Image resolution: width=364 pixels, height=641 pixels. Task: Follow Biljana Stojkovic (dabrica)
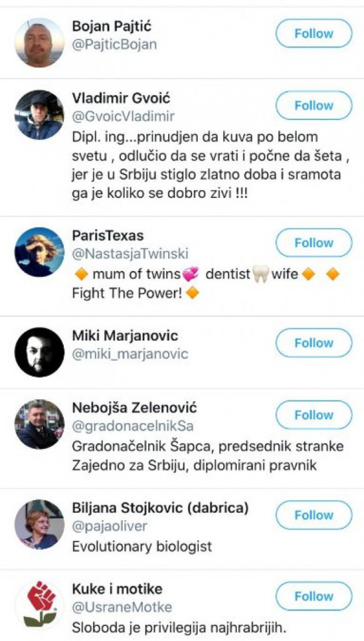click(x=314, y=515)
